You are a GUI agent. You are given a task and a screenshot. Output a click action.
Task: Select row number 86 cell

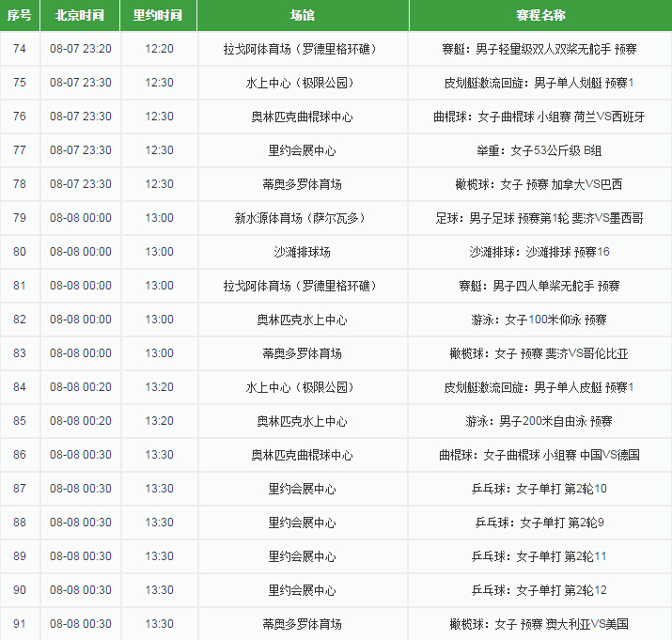click(x=20, y=455)
